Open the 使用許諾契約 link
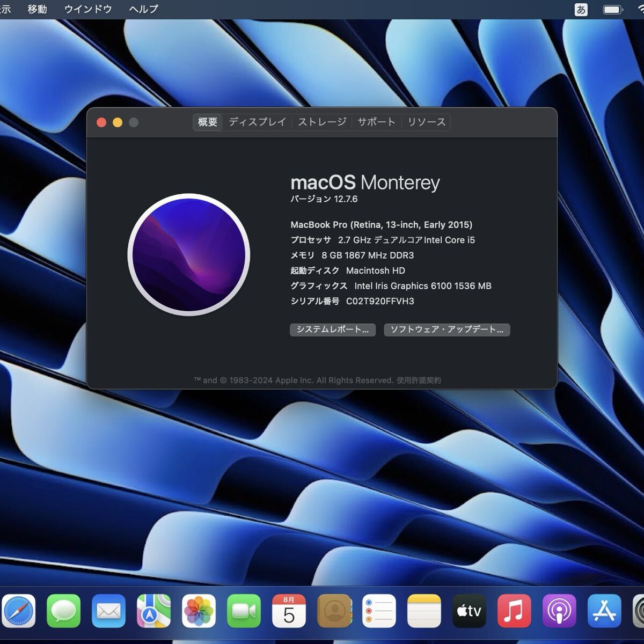The width and height of the screenshot is (644, 644). click(x=419, y=380)
